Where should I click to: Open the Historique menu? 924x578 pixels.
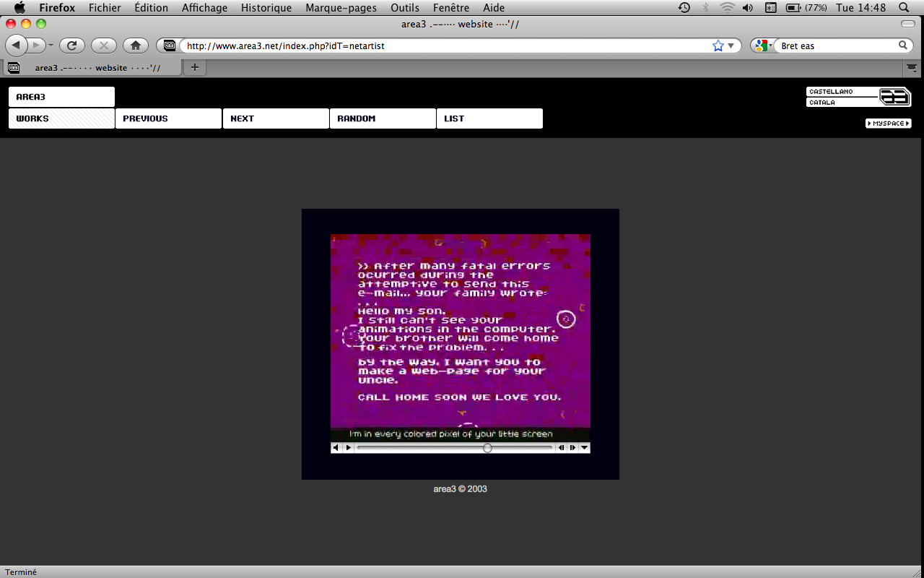click(266, 8)
